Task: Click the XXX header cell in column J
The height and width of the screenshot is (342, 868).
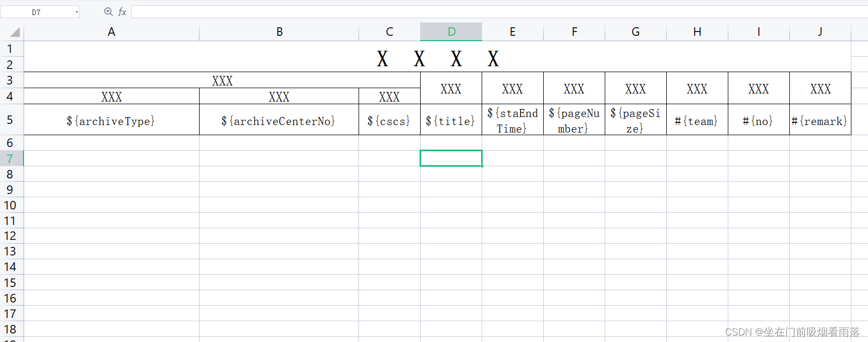Action: 820,88
